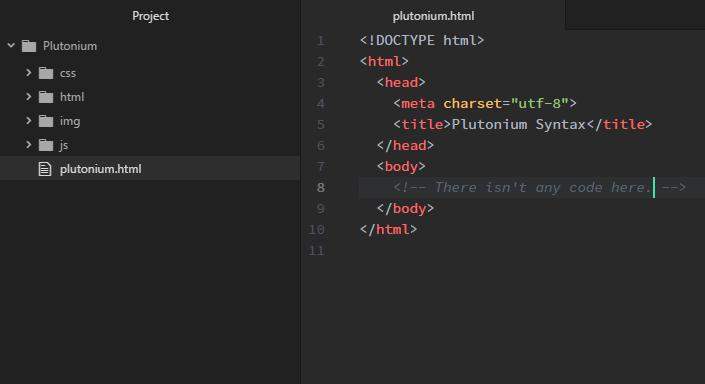Expand the css folder chevron
The image size is (705, 384).
click(29, 72)
